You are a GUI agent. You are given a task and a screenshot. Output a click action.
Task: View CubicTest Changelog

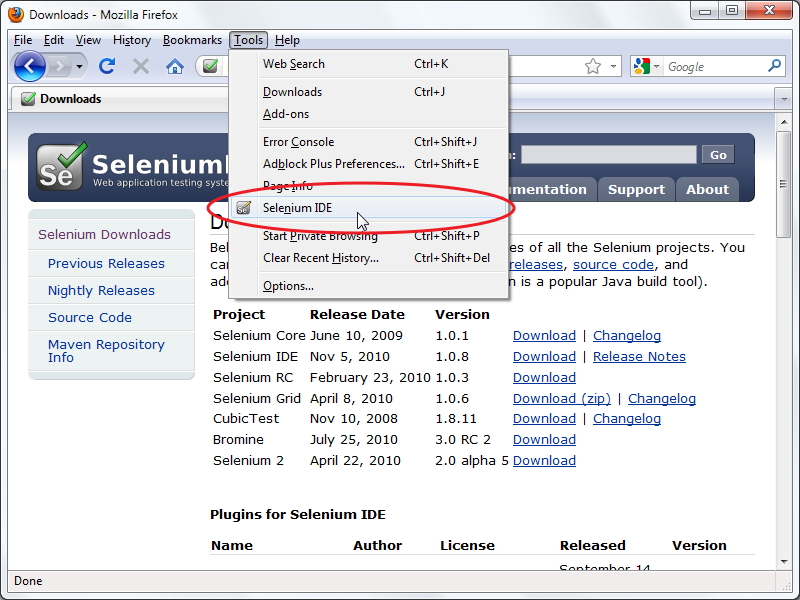(x=627, y=419)
